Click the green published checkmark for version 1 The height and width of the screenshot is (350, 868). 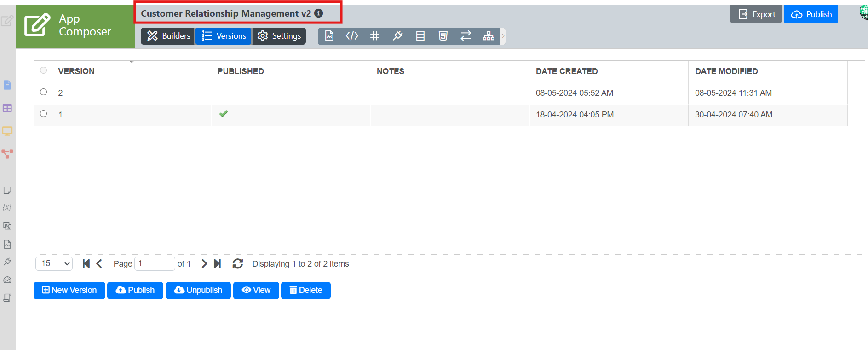click(224, 114)
